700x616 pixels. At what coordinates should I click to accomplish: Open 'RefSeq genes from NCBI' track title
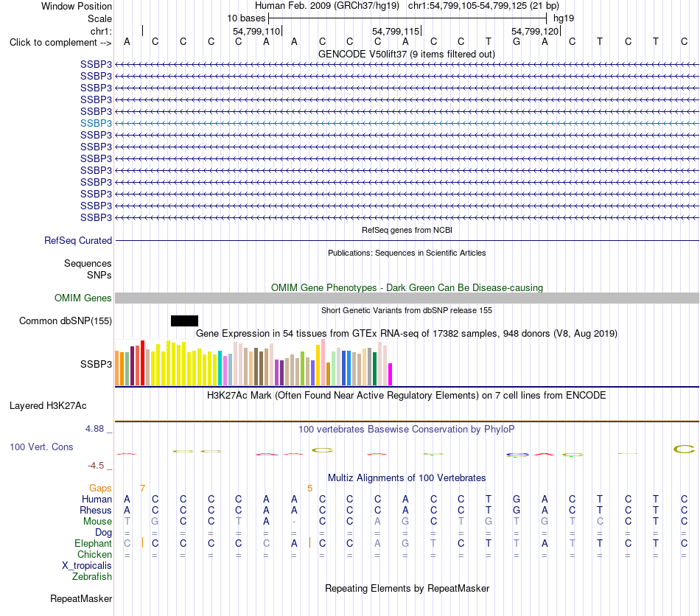point(407,230)
